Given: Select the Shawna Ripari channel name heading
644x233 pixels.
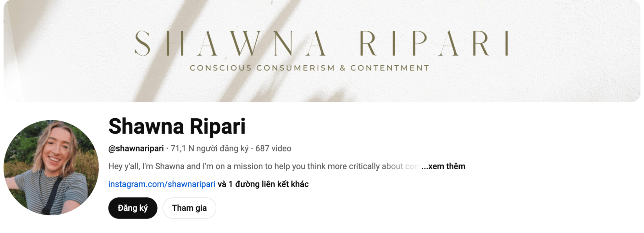Looking at the screenshot, I should click(x=177, y=126).
